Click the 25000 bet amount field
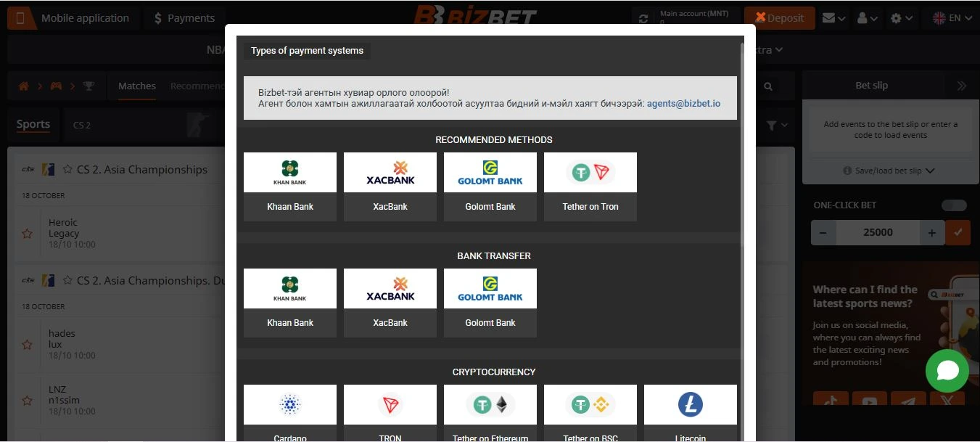This screenshot has height=442, width=980. click(x=878, y=232)
